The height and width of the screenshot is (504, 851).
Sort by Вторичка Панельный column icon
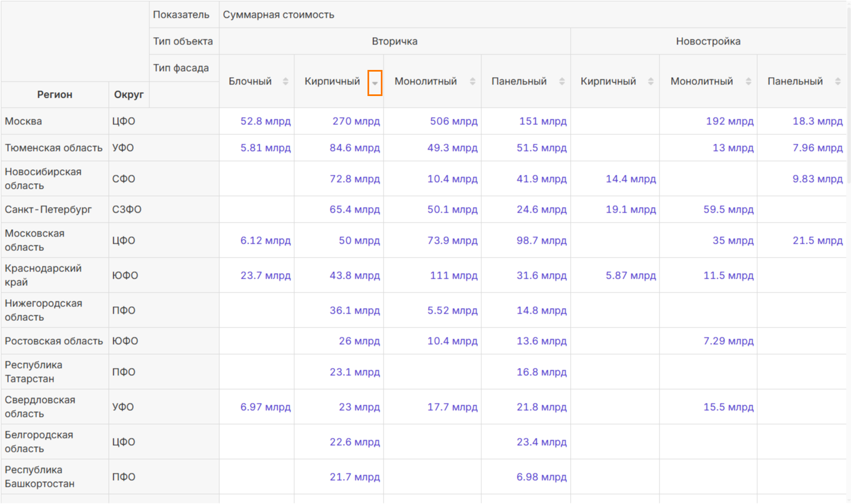pyautogui.click(x=562, y=82)
